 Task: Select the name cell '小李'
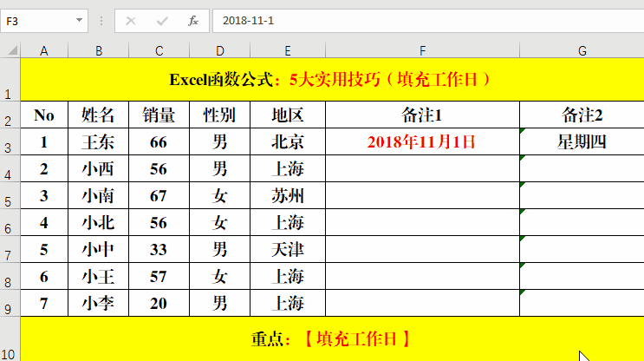(x=99, y=303)
